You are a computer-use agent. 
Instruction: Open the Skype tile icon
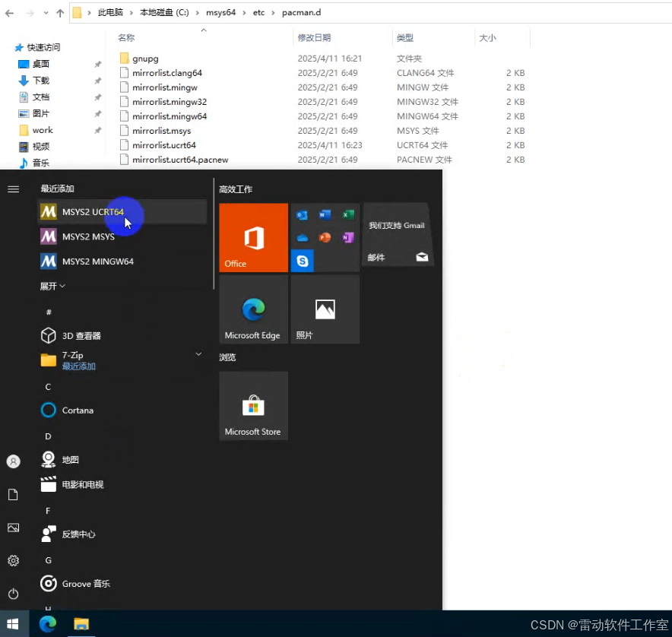[302, 261]
